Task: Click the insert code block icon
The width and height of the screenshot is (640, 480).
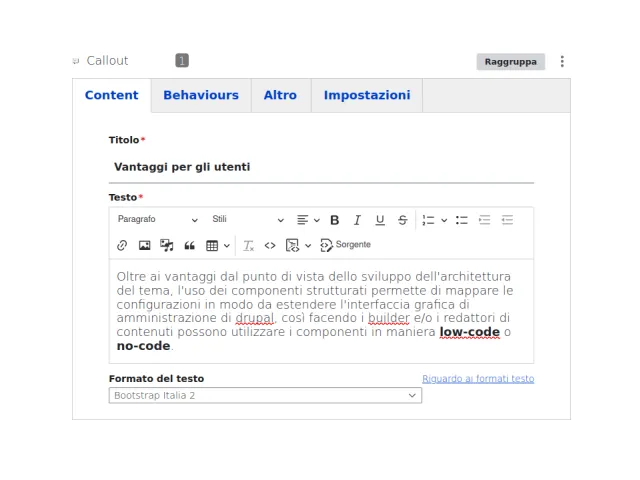Action: click(292, 245)
